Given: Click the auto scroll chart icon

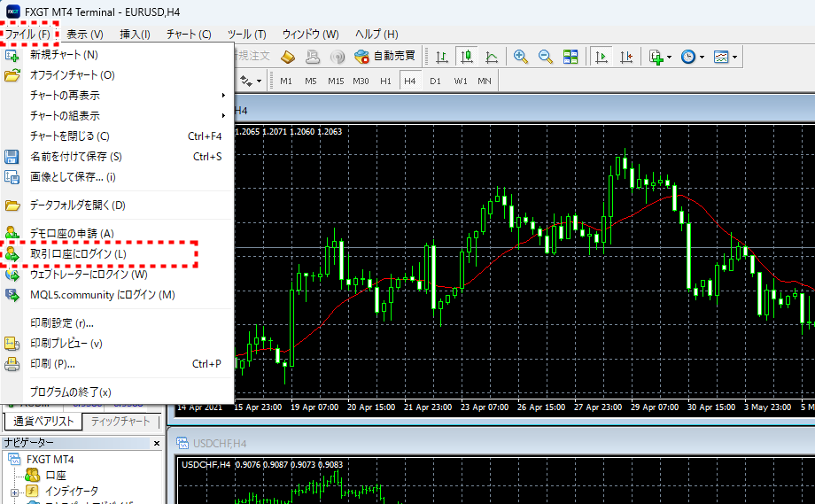Looking at the screenshot, I should [602, 57].
